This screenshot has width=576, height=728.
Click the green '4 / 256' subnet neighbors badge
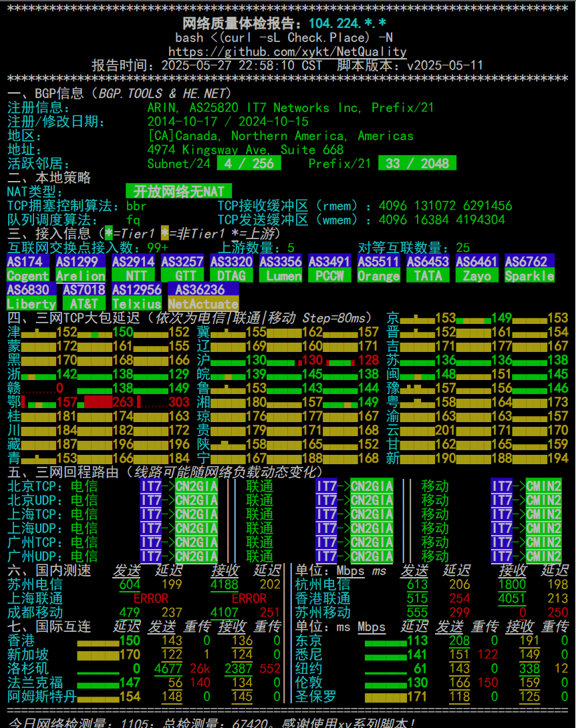(249, 164)
